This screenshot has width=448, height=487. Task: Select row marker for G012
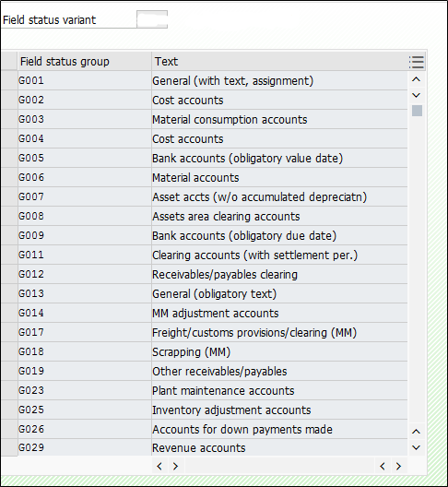click(9, 274)
